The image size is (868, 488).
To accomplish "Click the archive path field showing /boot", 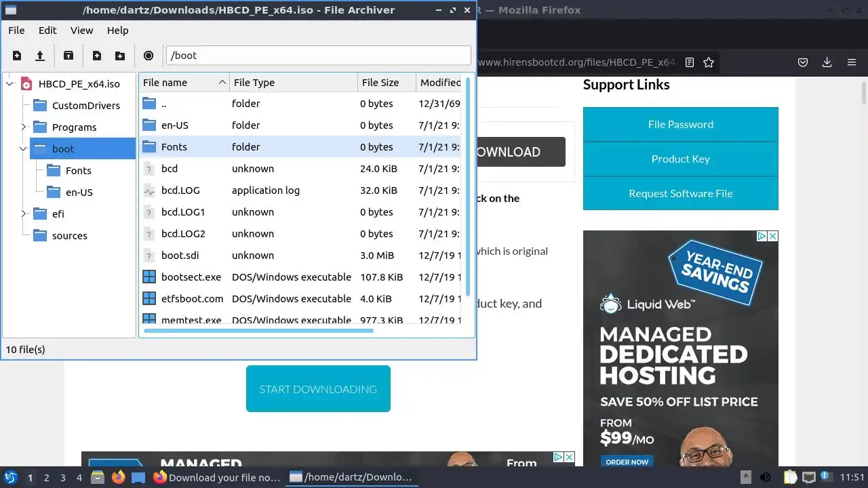I will tap(318, 56).
